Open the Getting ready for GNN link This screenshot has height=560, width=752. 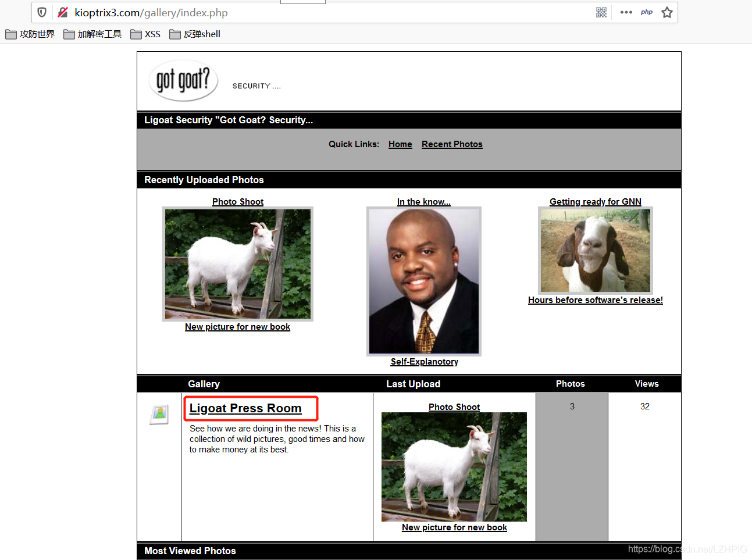point(596,201)
